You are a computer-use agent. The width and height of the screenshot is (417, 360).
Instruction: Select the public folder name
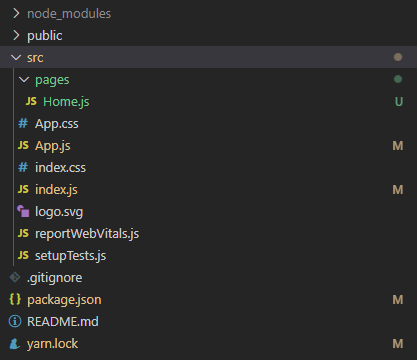tap(45, 36)
